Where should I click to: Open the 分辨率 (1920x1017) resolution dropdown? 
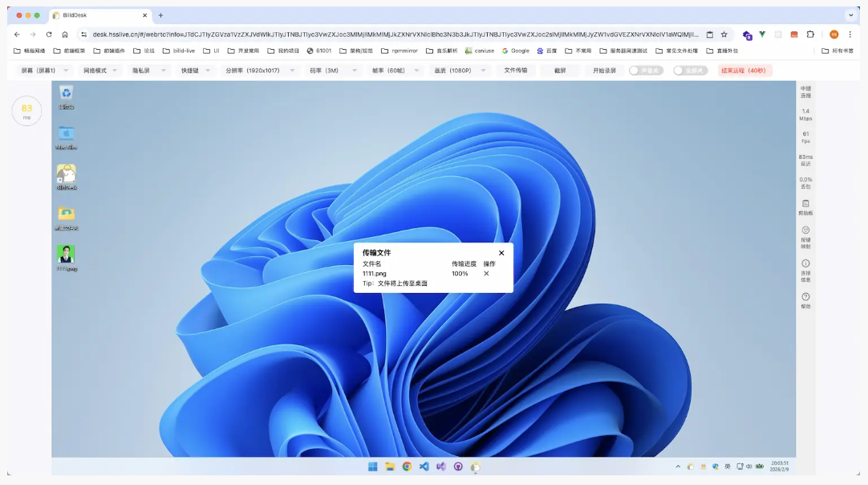pyautogui.click(x=258, y=71)
